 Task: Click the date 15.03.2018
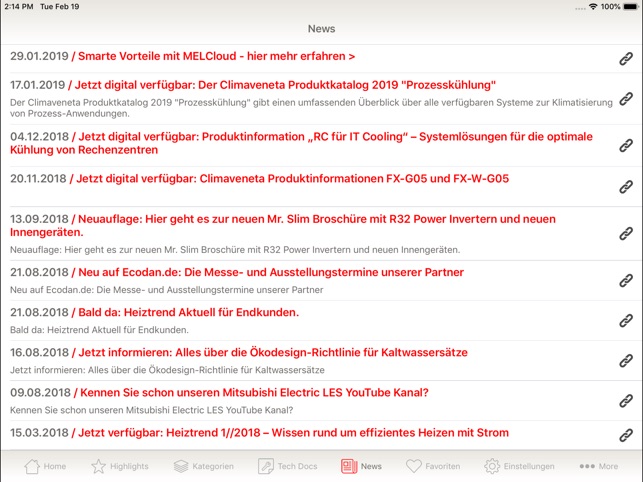click(x=39, y=433)
